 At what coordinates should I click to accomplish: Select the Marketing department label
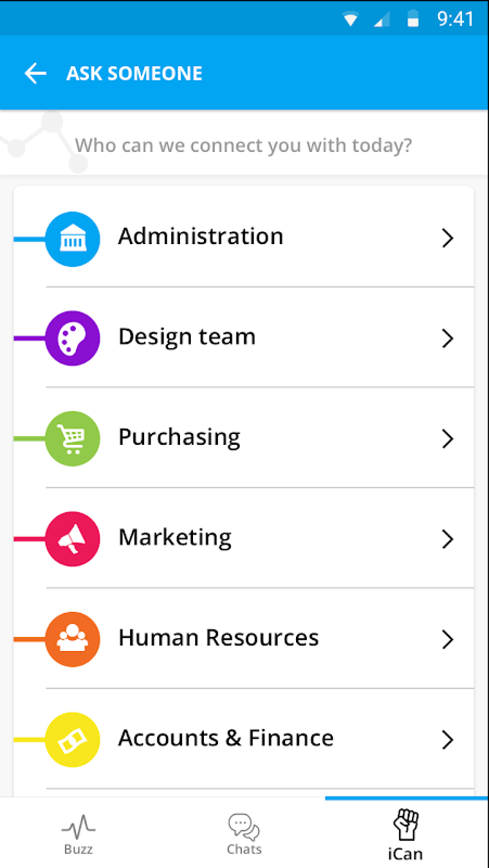coord(175,537)
